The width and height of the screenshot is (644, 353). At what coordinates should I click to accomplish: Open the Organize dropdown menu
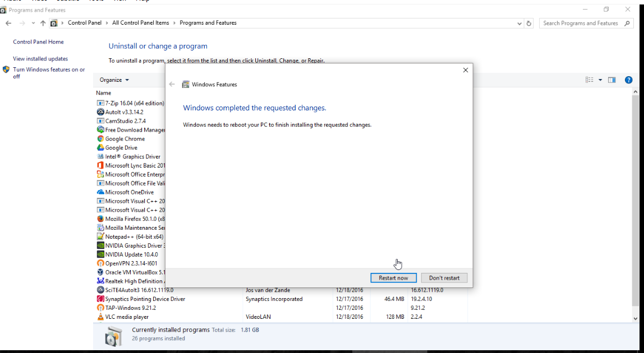114,80
